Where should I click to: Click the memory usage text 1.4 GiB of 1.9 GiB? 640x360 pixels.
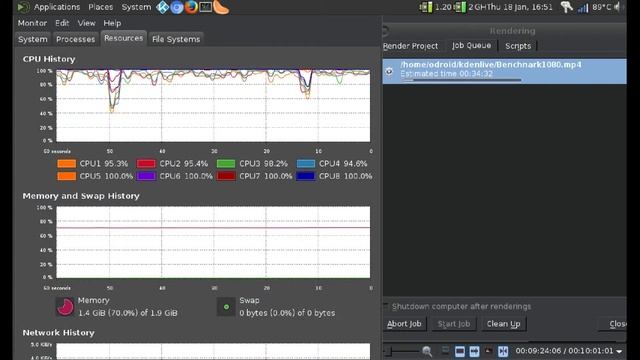(128, 313)
